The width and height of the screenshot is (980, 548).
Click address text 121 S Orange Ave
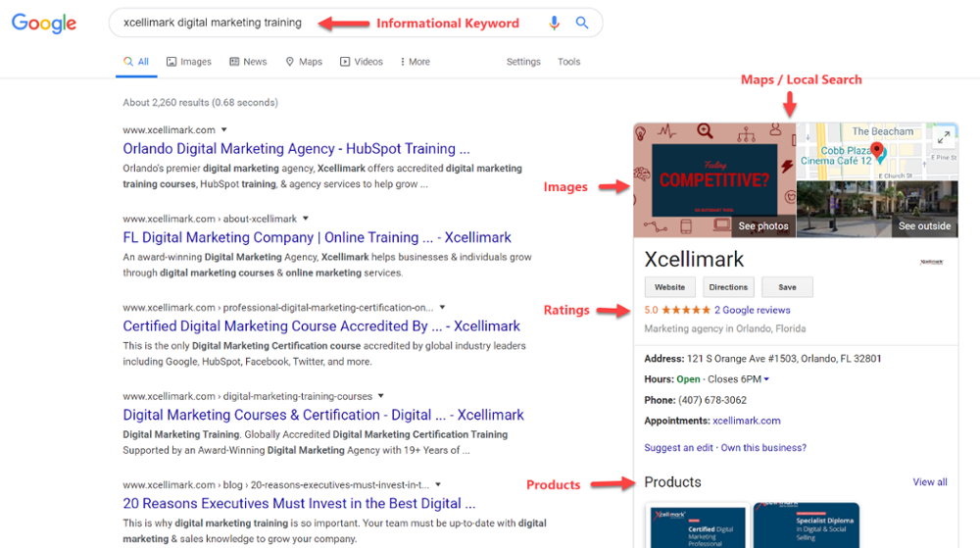(x=784, y=359)
